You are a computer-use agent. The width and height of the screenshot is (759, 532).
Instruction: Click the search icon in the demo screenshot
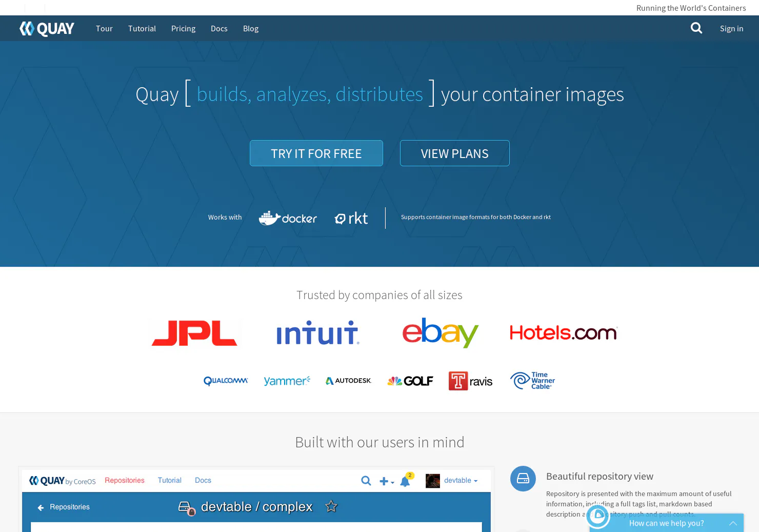coord(366,481)
